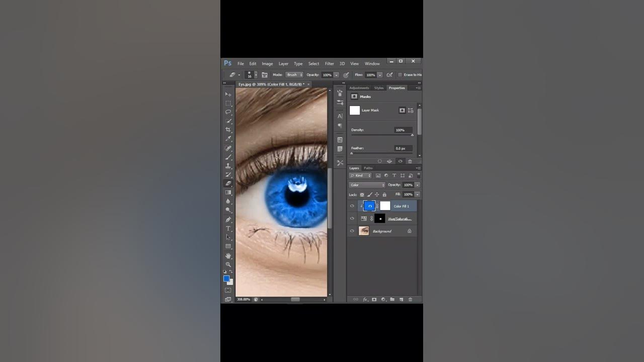
Task: Select the Gradient tool
Action: [228, 193]
